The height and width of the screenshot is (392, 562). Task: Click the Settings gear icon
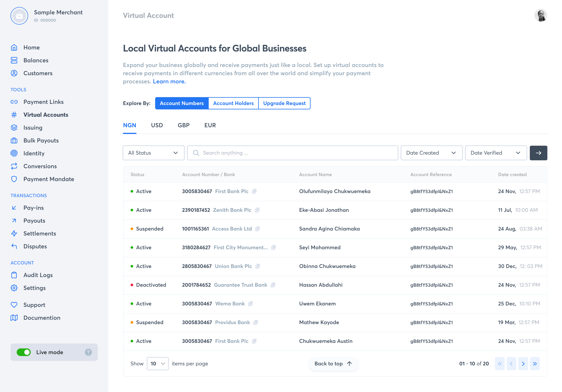[14, 288]
